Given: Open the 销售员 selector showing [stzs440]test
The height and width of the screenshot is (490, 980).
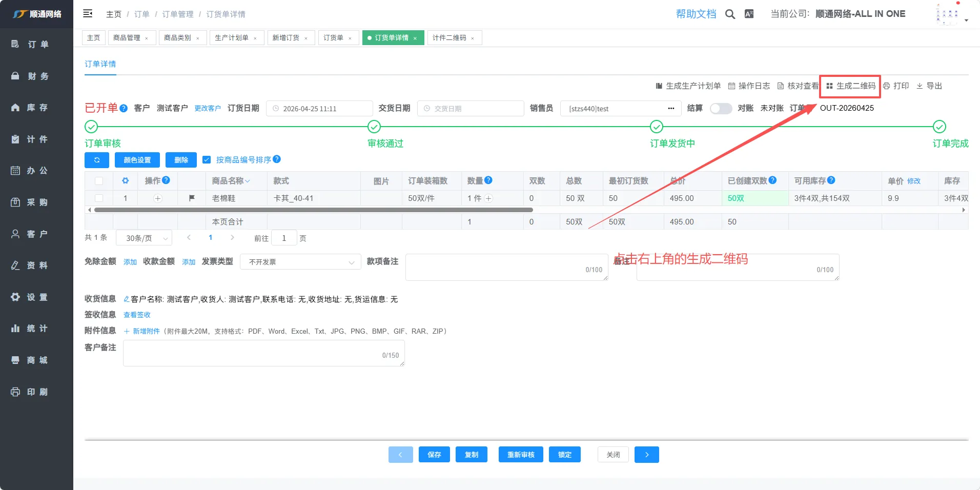Looking at the screenshot, I should pos(620,109).
